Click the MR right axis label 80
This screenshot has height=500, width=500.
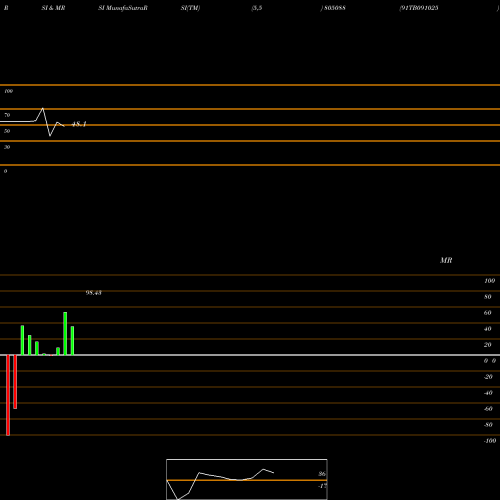[488, 297]
